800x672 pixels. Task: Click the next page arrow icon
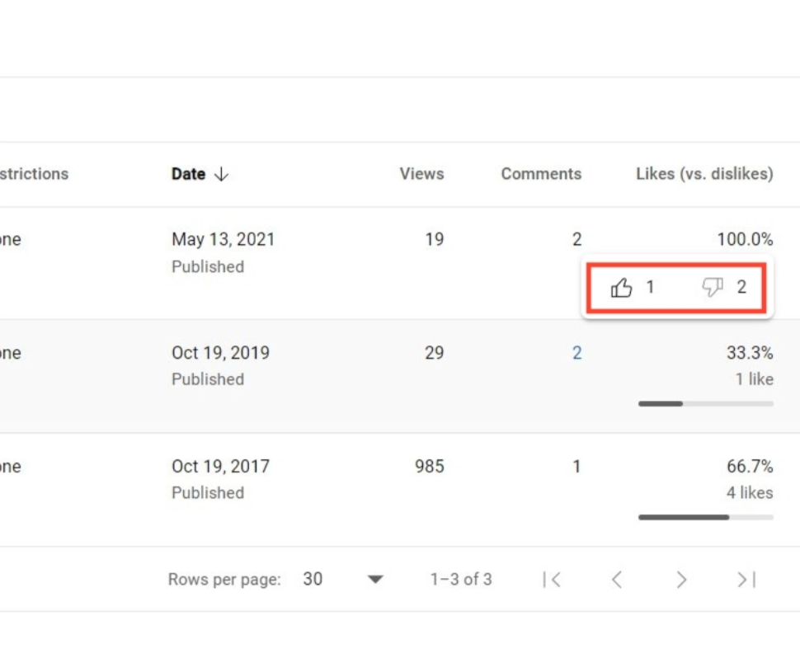click(x=681, y=580)
